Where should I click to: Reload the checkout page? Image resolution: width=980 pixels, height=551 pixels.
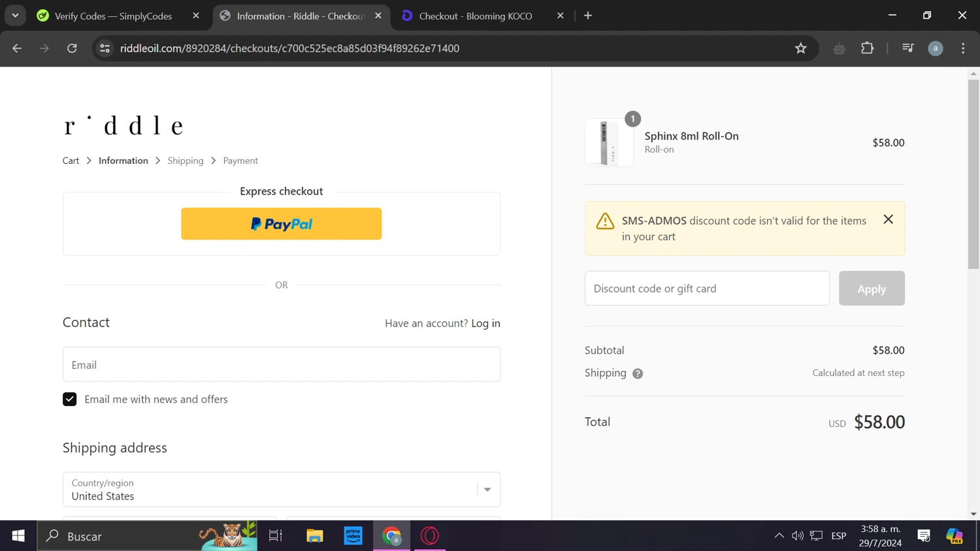tap(72, 48)
